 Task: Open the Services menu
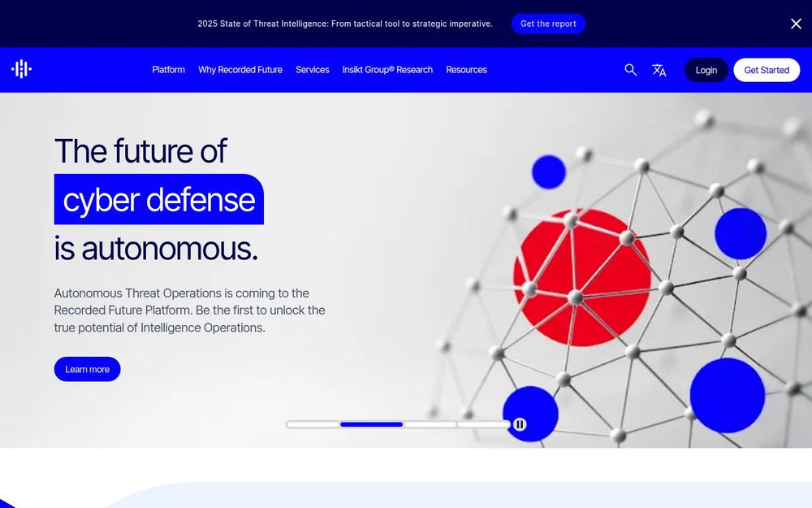[x=313, y=70]
